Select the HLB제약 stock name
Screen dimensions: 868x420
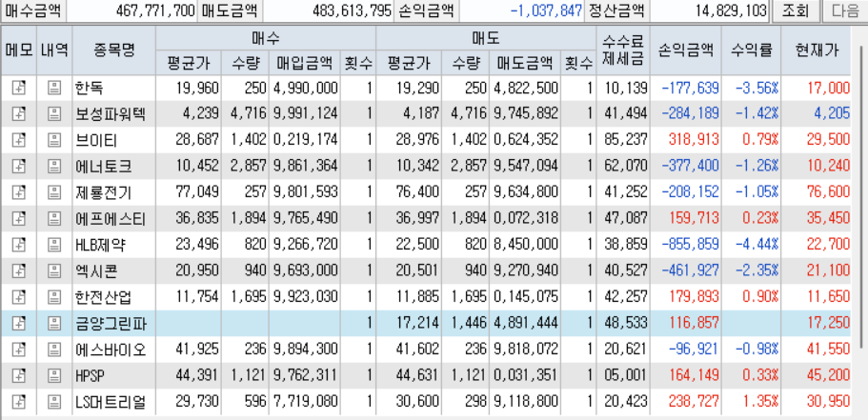(x=100, y=245)
